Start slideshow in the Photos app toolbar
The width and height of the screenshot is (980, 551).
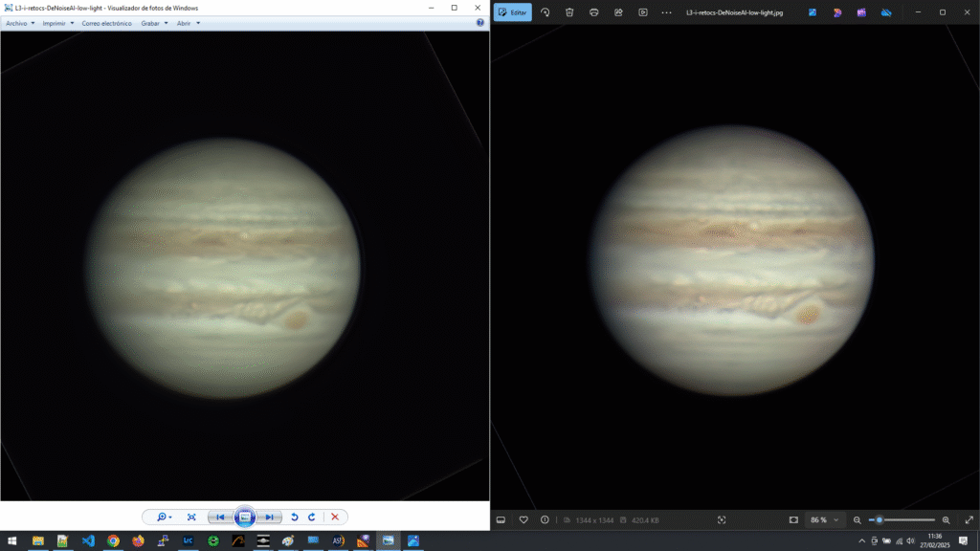click(642, 12)
